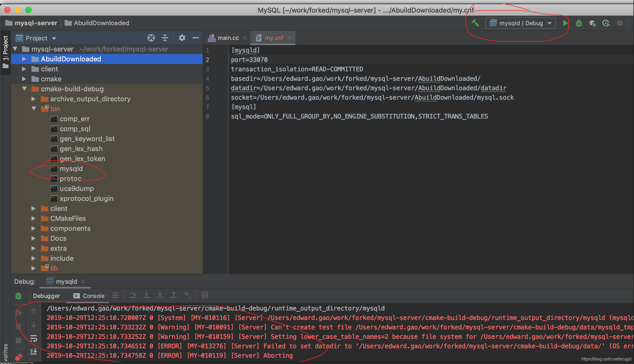This screenshot has height=364, width=634.
Task: Click the Run to Cursor icon
Action: pos(187,295)
